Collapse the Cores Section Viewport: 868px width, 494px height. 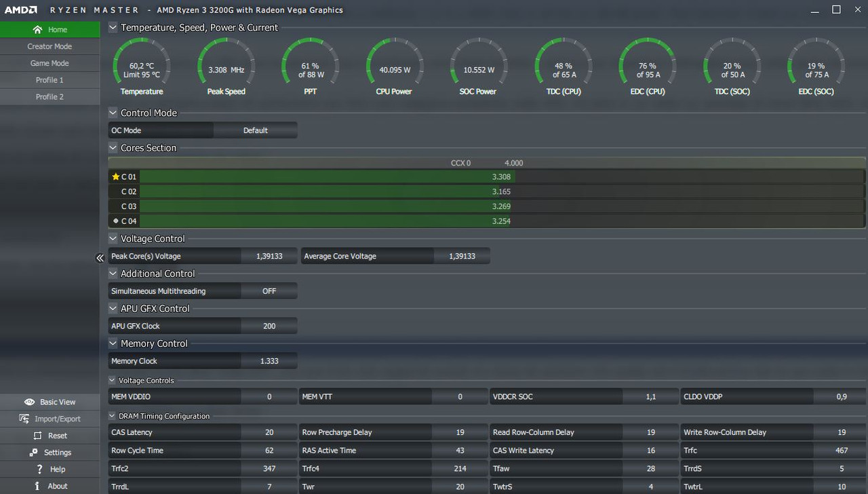coord(113,148)
